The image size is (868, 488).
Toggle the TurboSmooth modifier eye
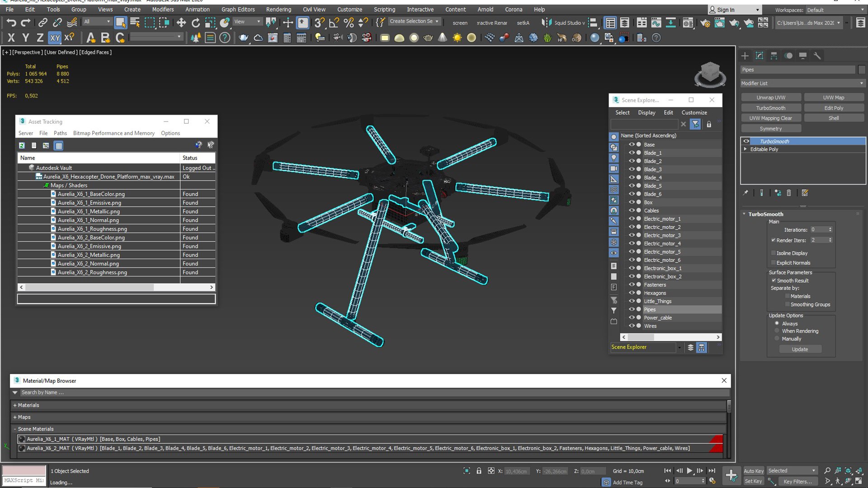tap(746, 141)
